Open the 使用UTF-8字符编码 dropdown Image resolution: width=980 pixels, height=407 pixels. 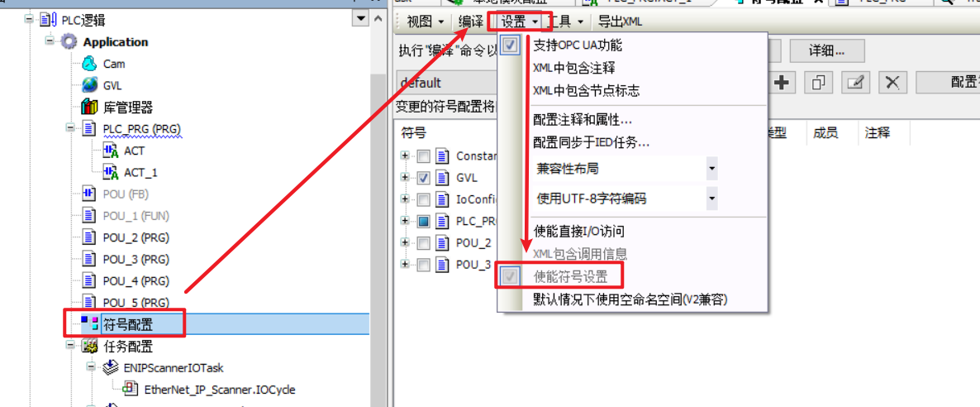(x=625, y=199)
